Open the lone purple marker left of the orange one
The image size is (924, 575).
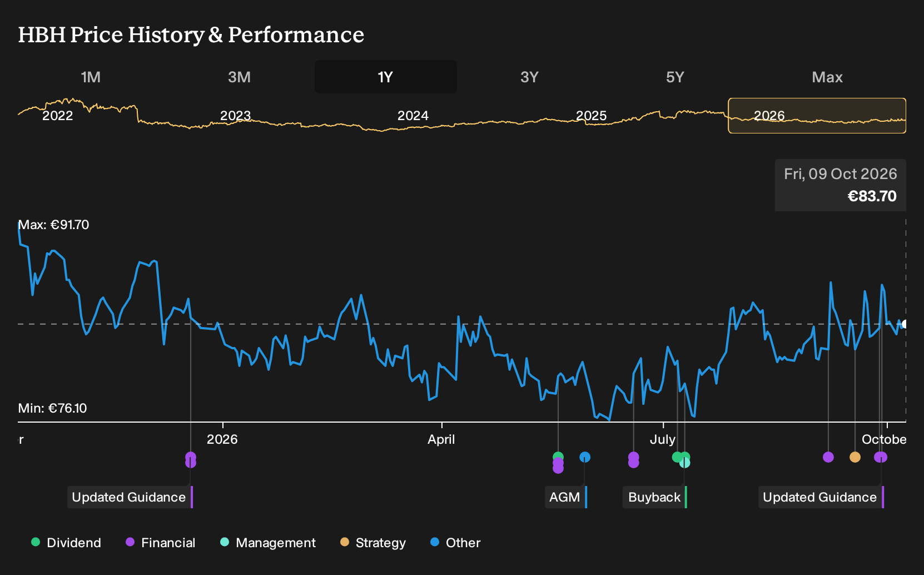pos(828,457)
